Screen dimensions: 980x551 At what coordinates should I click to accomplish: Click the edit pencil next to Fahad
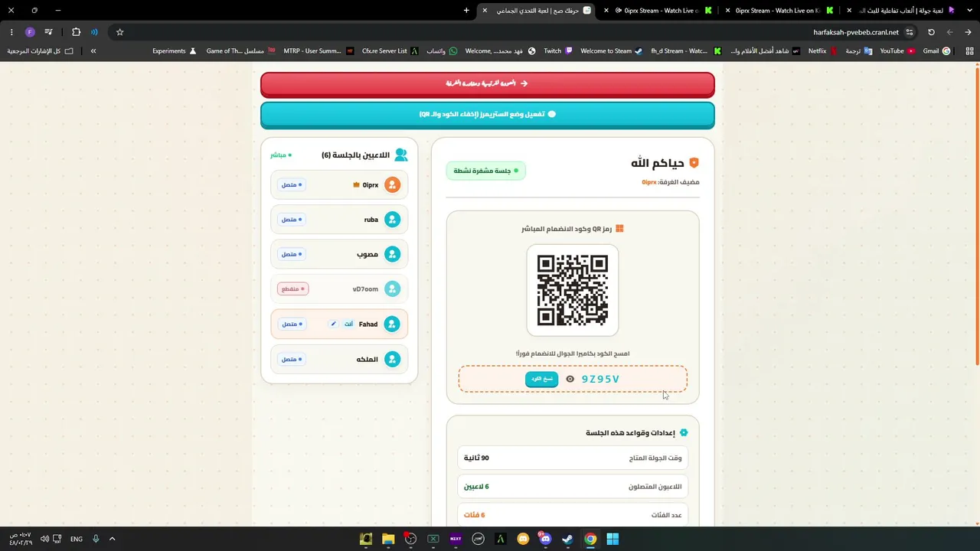click(333, 324)
